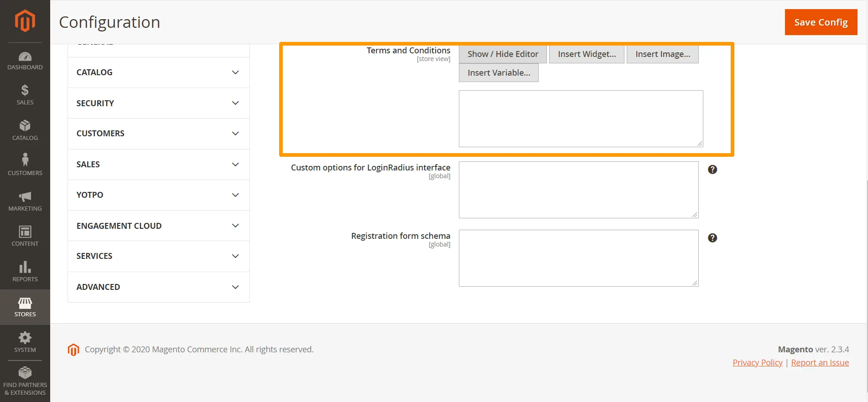The width and height of the screenshot is (868, 402).
Task: Click the Magento logo in sidebar
Action: [x=25, y=21]
